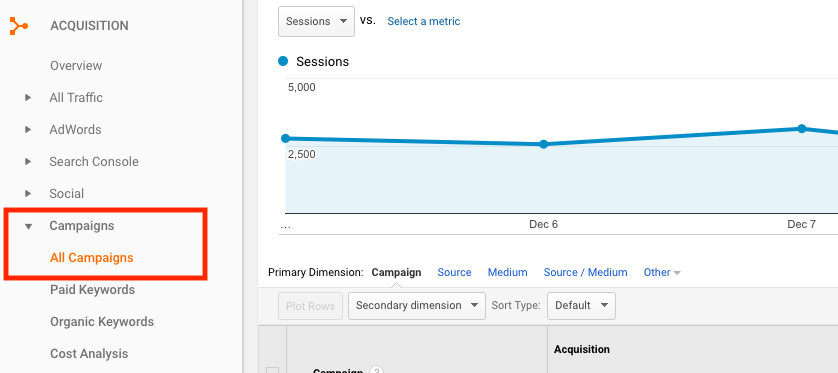Viewport: 838px width, 373px height.
Task: Click the first data point on the Sessions line
Action: (x=285, y=138)
